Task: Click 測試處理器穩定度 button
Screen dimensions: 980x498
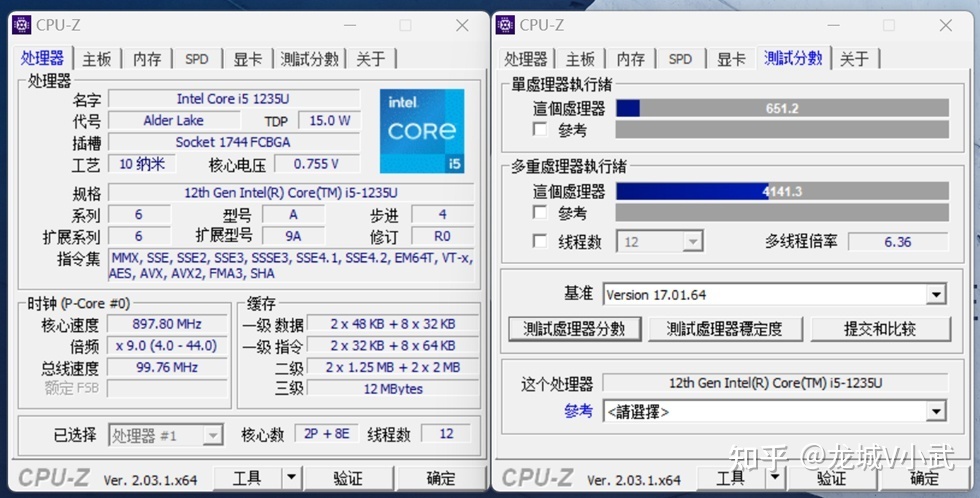Action: tap(724, 329)
